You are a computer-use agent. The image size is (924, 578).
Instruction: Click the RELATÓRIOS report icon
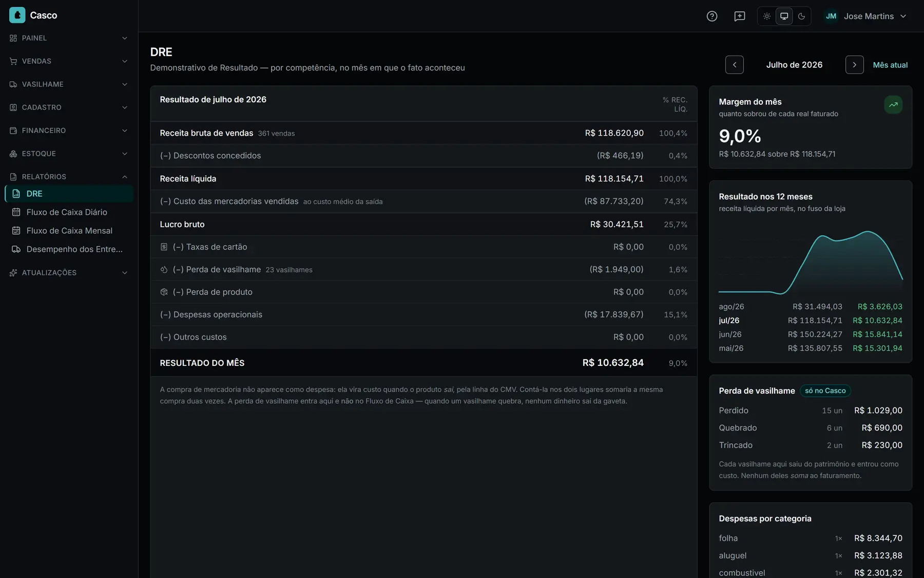13,177
